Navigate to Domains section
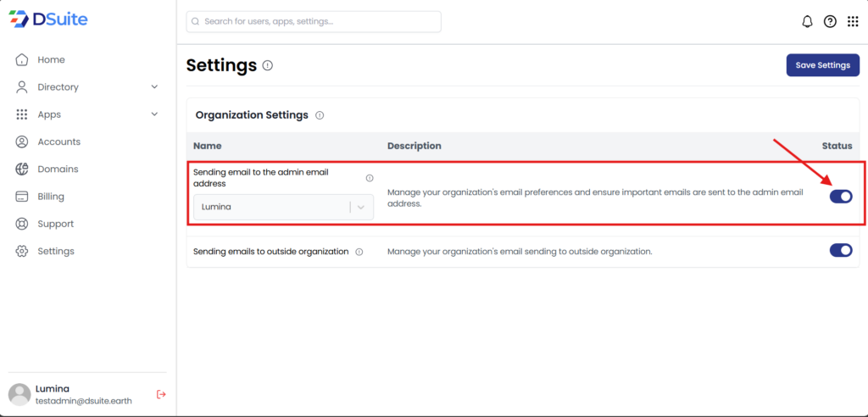The image size is (868, 417). tap(58, 170)
